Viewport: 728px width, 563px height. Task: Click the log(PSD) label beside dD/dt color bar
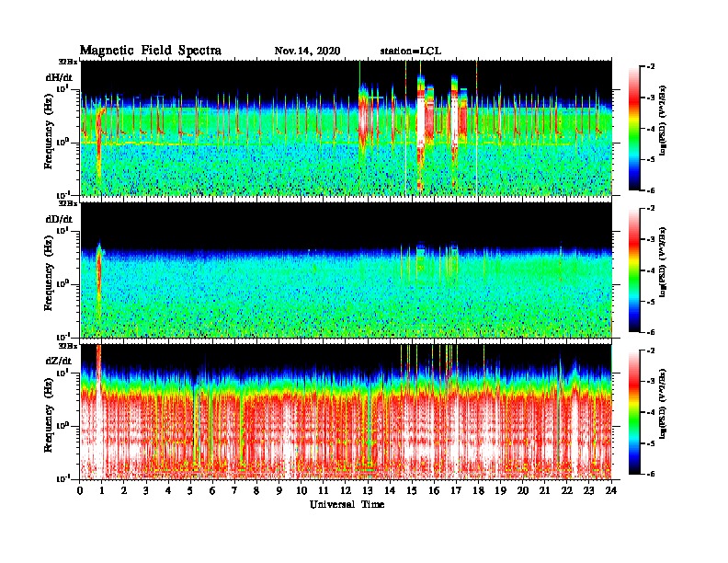(663, 262)
